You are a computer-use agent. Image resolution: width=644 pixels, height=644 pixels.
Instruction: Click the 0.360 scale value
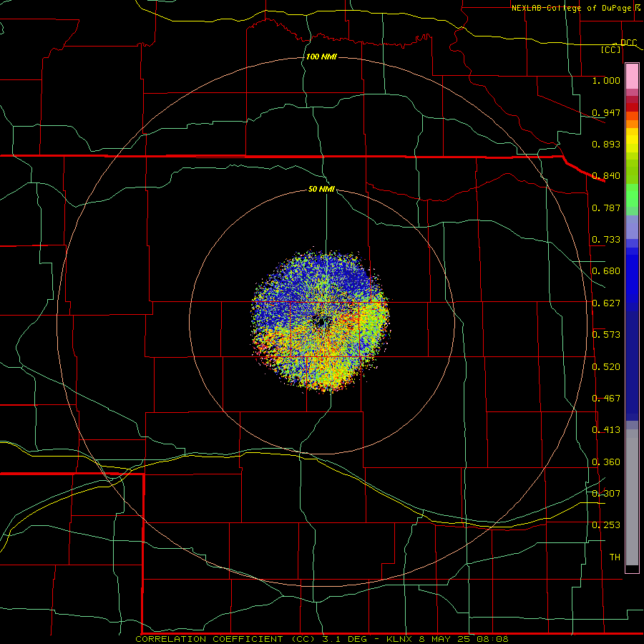606,462
